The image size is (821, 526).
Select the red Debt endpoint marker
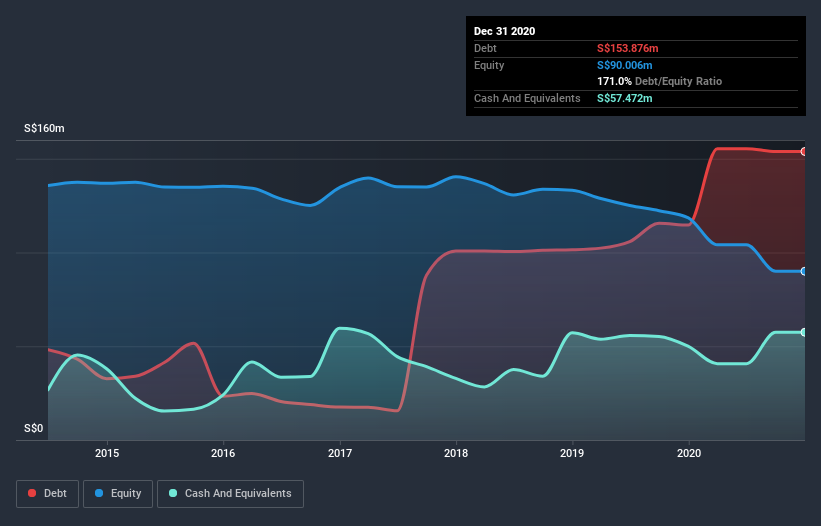[x=804, y=152]
